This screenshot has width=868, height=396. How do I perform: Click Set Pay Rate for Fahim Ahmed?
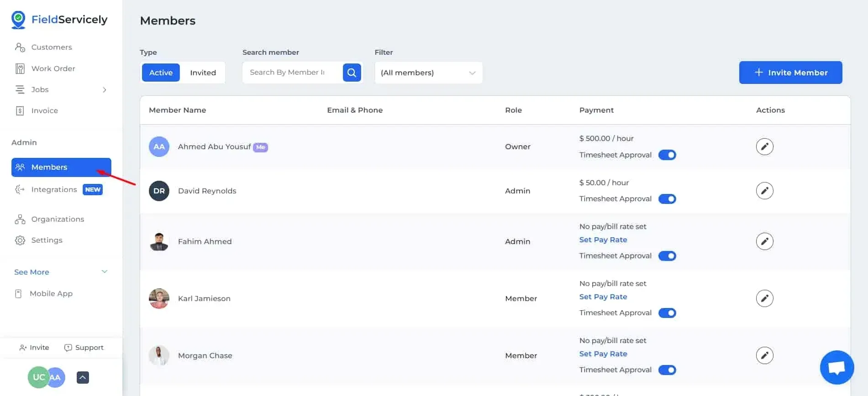pyautogui.click(x=603, y=240)
